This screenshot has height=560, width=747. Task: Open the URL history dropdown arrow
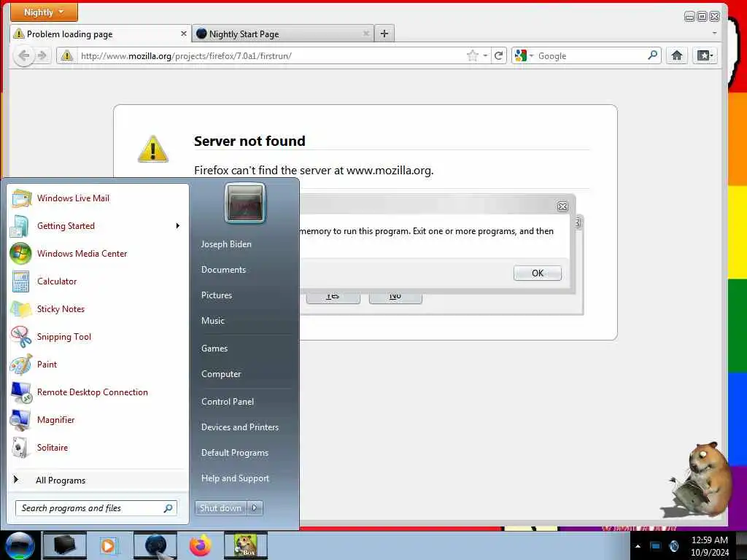tap(485, 55)
